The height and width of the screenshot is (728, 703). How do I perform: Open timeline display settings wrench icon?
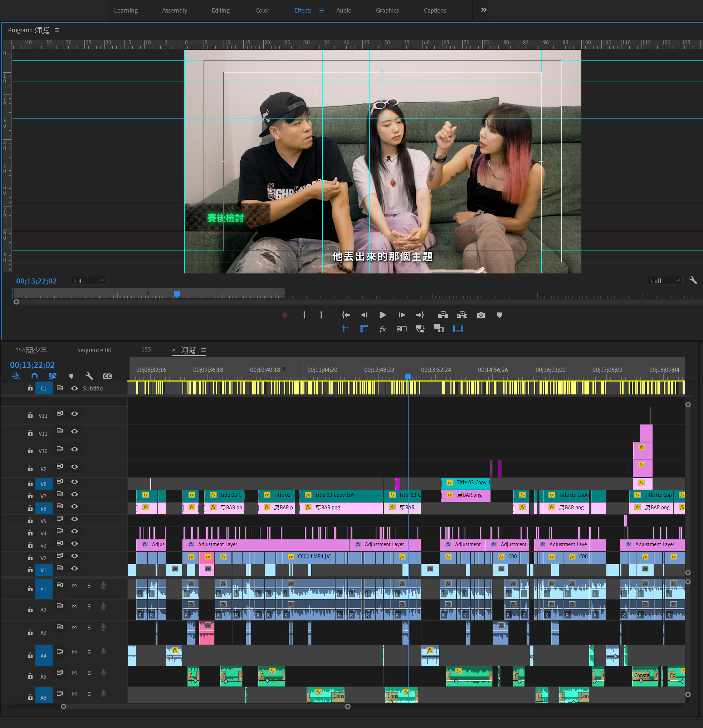89,376
